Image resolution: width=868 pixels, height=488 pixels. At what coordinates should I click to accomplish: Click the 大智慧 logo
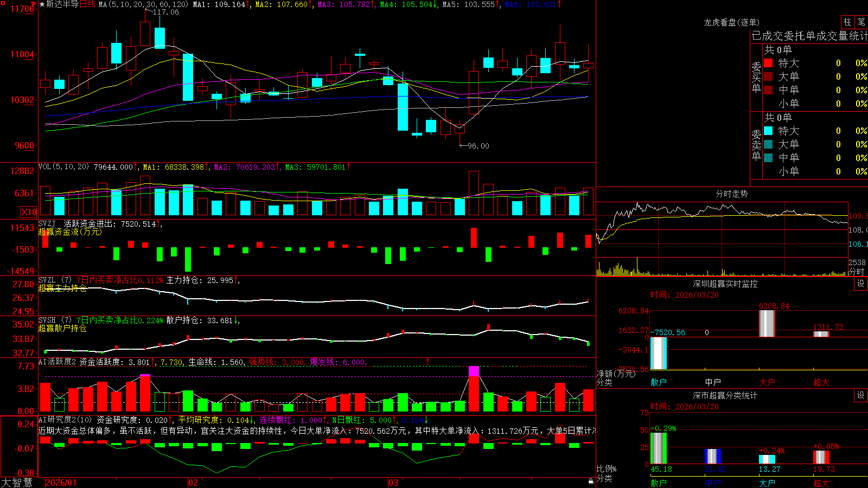(x=17, y=482)
